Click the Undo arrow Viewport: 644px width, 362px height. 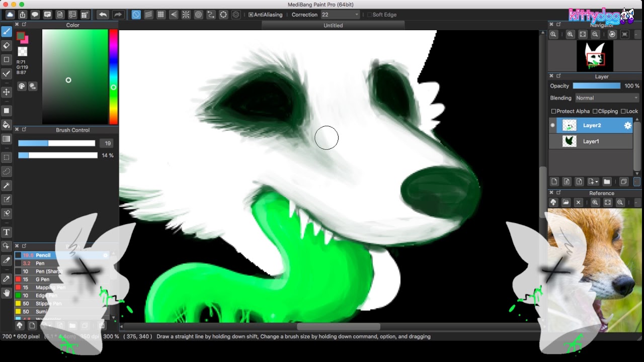(103, 15)
